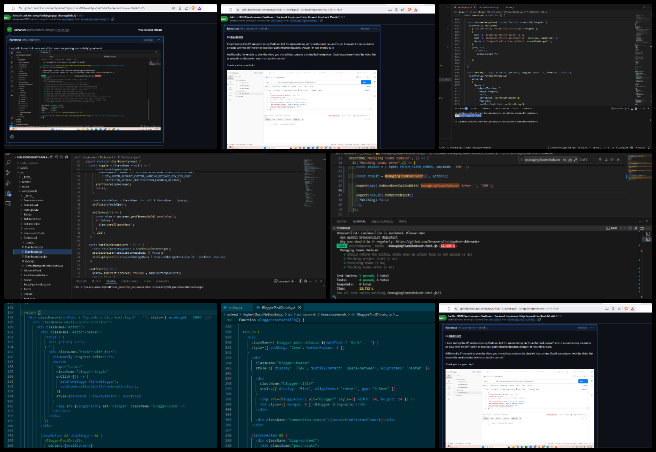Open the GitHub link in terminal output
Screen dimensions: 656x452
point(437,241)
